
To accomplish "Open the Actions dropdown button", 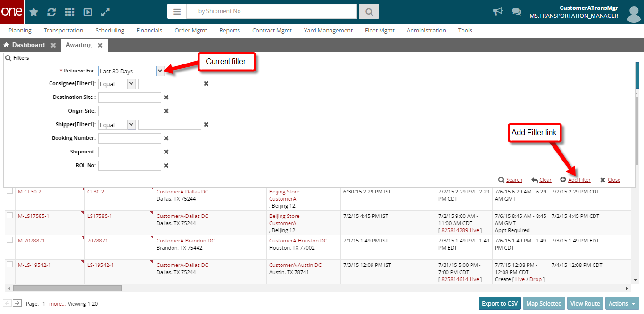I will (622, 304).
